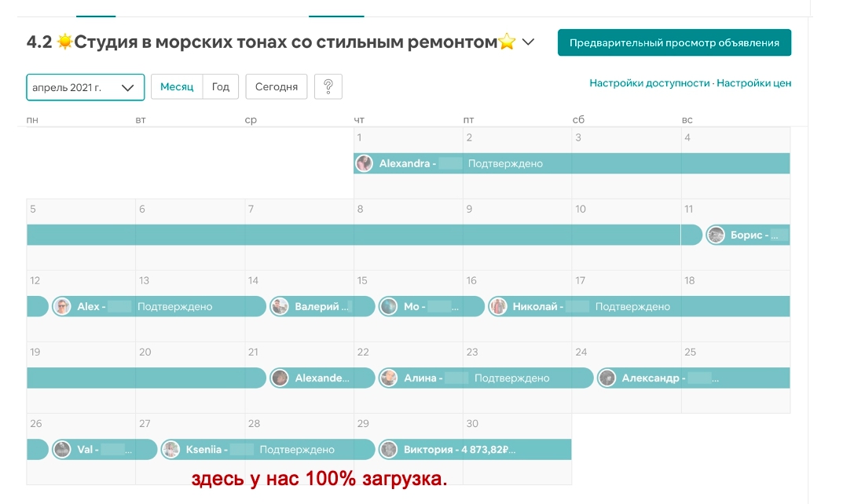
Task: Select the Mo reservation bar on April 15
Action: [x=432, y=307]
